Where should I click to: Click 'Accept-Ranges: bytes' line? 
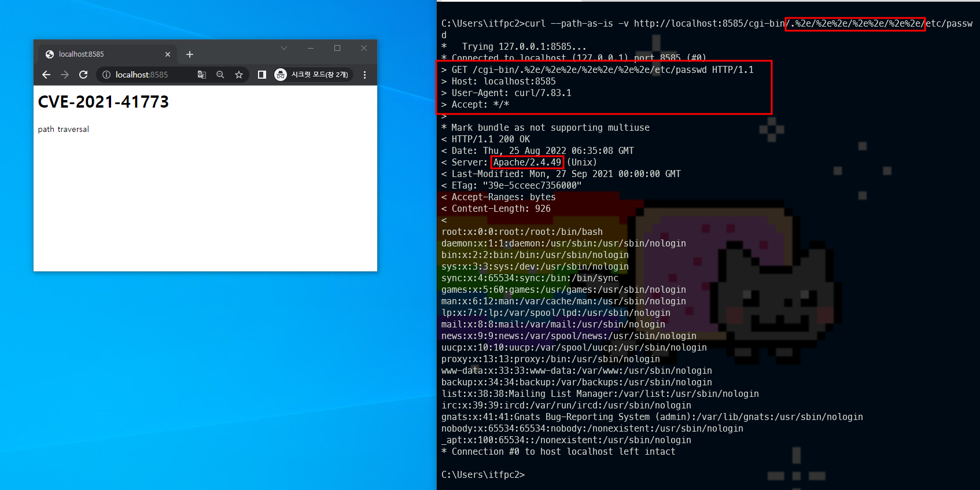[498, 197]
